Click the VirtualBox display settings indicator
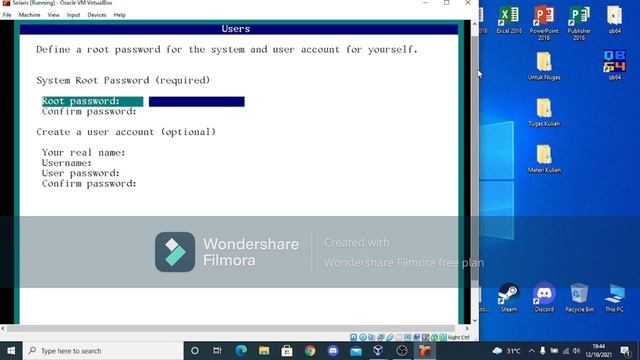Image resolution: width=640 pixels, height=360 pixels. pyautogui.click(x=407, y=337)
